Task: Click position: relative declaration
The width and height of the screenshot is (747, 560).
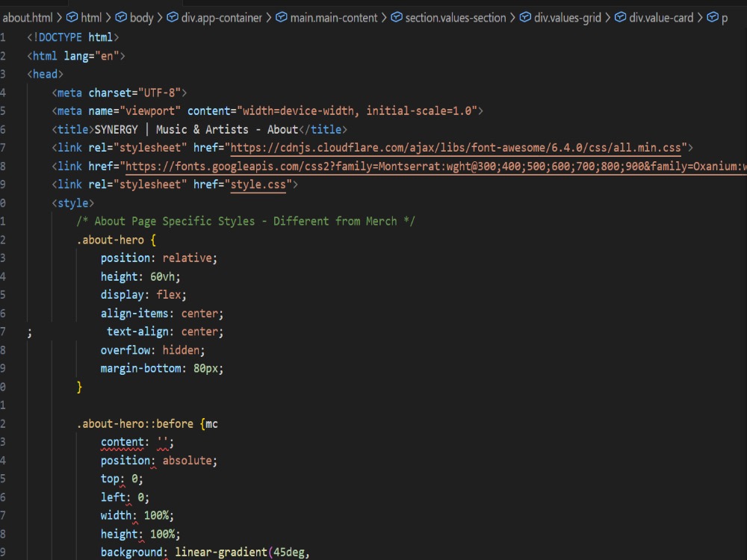Action: (x=158, y=258)
